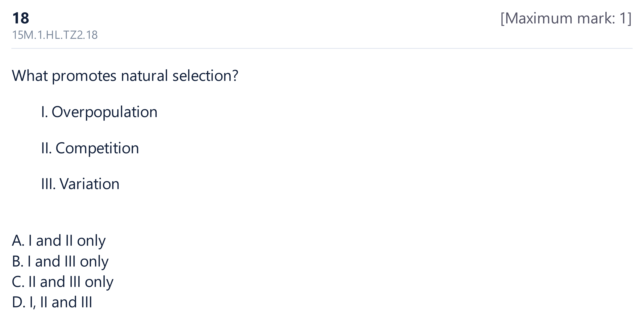The width and height of the screenshot is (644, 320).
Task: Click the question number 18 heading
Action: [x=21, y=18]
